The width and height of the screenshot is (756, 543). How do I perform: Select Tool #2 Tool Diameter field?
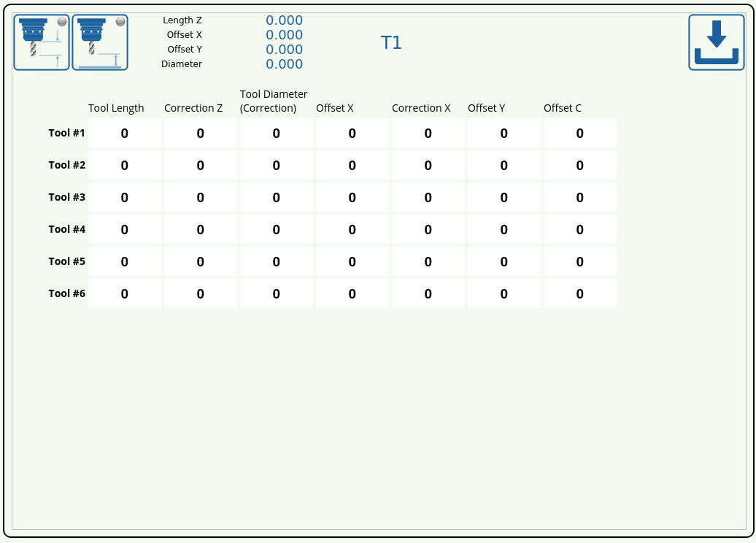pyautogui.click(x=277, y=165)
